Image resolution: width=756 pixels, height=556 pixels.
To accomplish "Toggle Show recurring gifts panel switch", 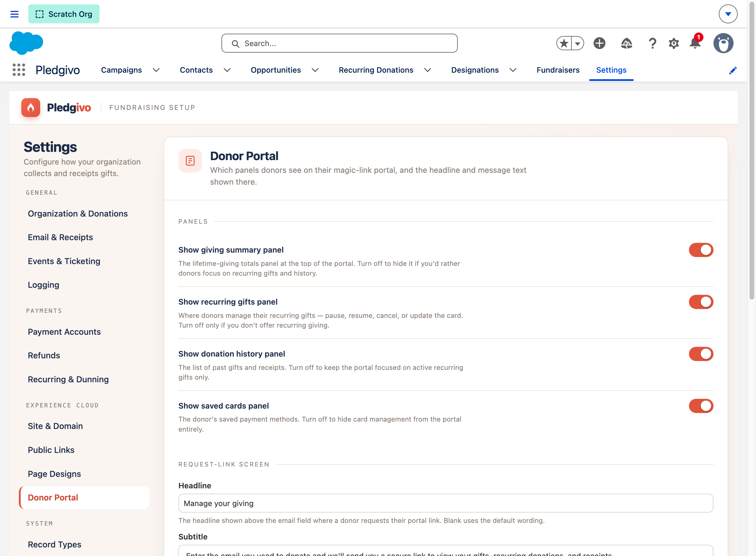I will [x=701, y=302].
